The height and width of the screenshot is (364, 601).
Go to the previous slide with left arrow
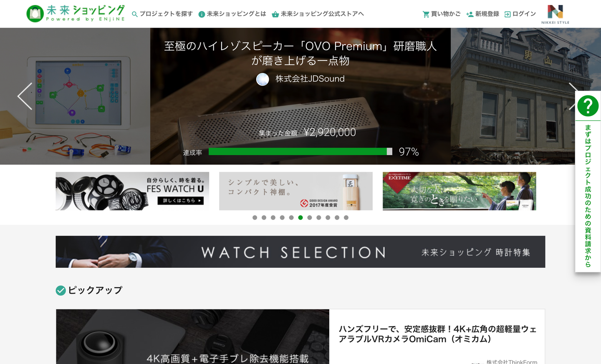pyautogui.click(x=25, y=96)
